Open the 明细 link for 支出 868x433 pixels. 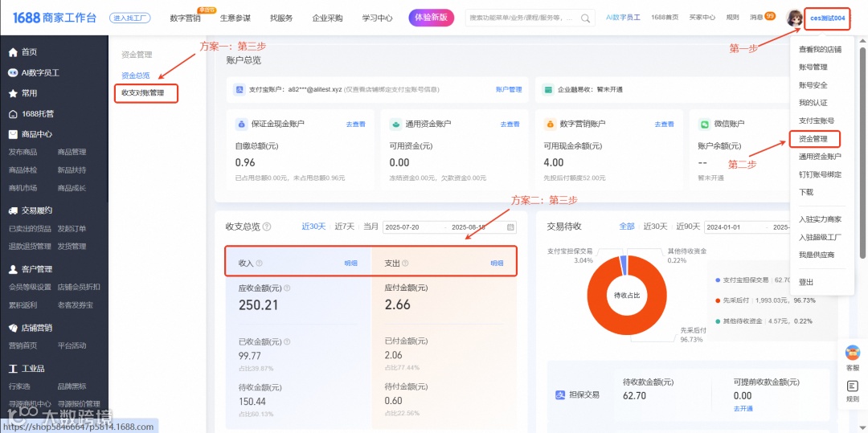point(497,263)
